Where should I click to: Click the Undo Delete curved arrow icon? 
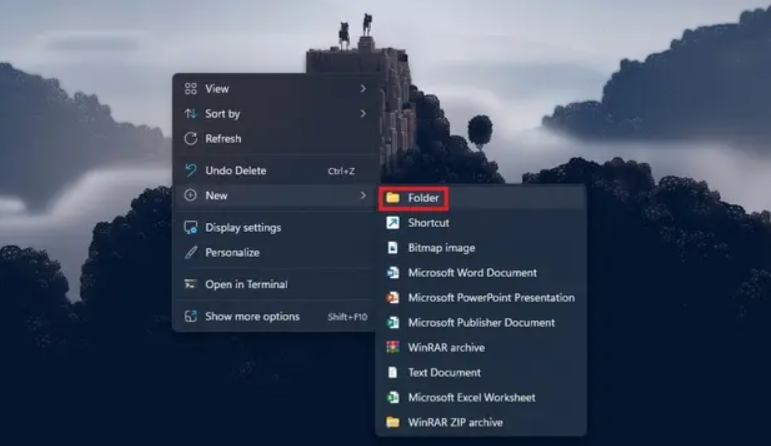191,170
